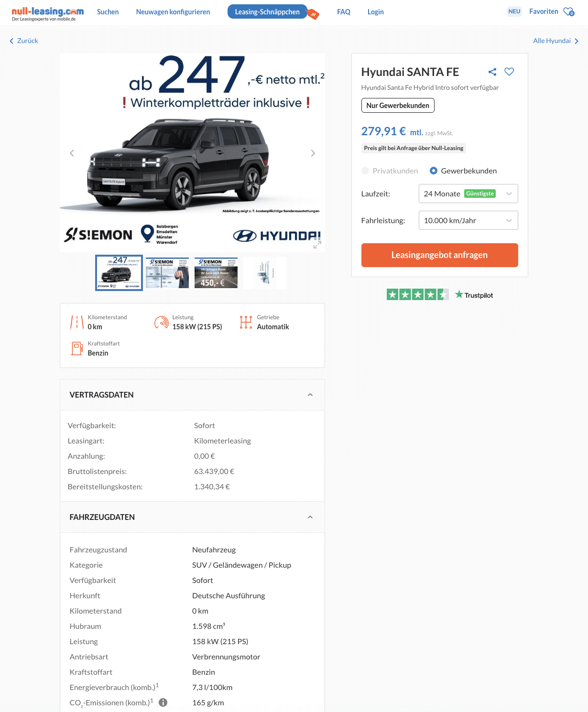
Task: Open the Laufzeit 24 Monate dropdown
Action: (468, 194)
